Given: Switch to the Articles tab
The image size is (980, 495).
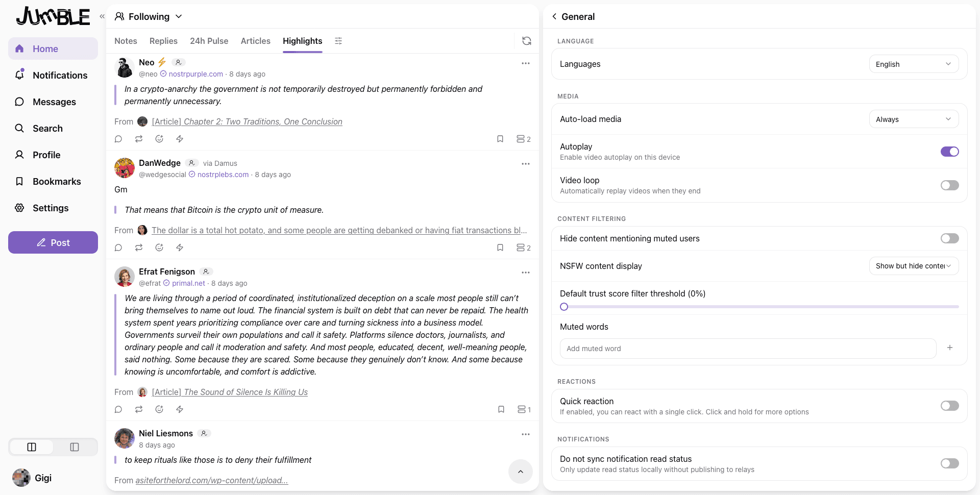Looking at the screenshot, I should [x=256, y=41].
